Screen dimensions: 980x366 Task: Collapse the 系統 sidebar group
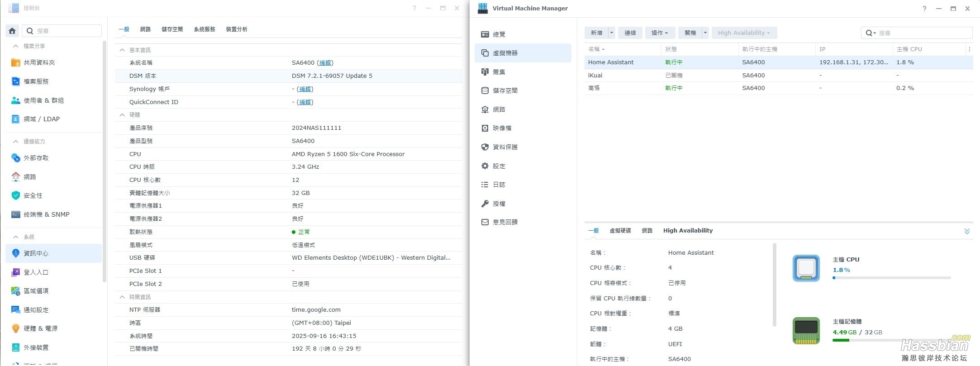pos(16,237)
